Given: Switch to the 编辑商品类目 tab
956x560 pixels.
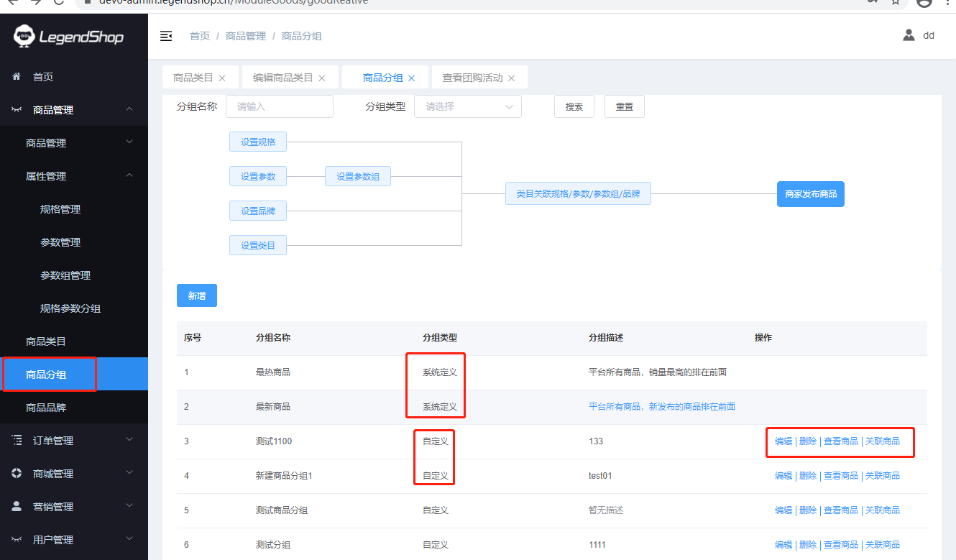Looking at the screenshot, I should click(x=282, y=78).
